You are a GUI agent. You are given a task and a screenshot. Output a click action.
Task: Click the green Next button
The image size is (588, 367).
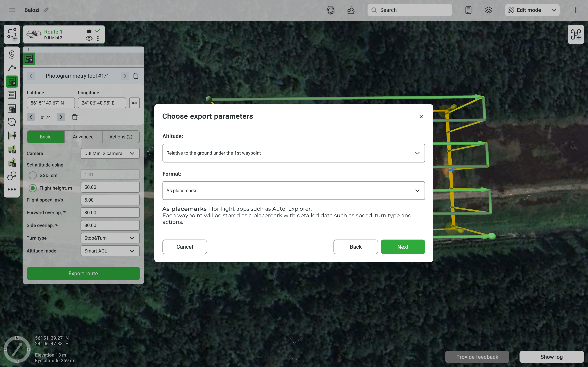click(x=403, y=247)
